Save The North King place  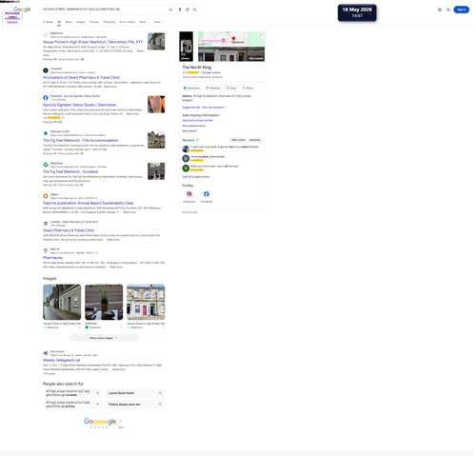click(232, 89)
